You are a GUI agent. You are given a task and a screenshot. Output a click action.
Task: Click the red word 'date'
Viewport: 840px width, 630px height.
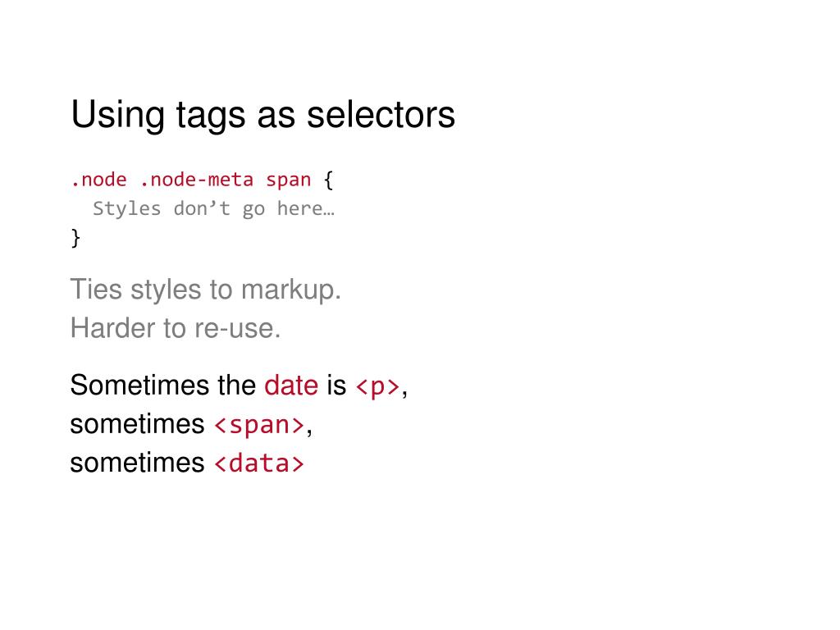(291, 386)
